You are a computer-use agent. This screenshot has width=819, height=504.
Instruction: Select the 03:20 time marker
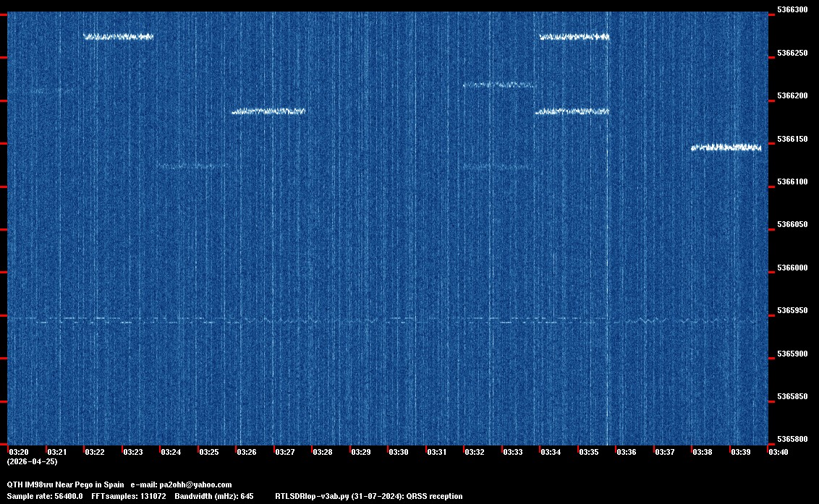pyautogui.click(x=18, y=452)
